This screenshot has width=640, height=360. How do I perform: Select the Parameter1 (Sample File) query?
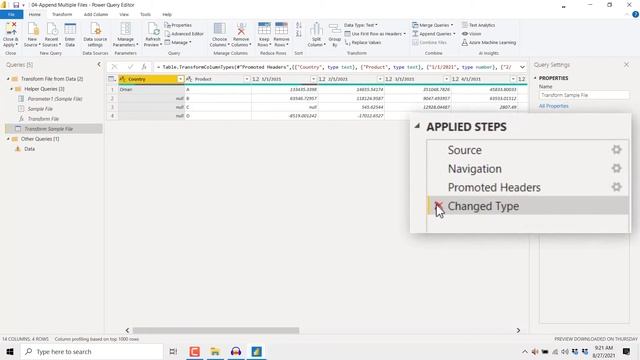coord(55,99)
